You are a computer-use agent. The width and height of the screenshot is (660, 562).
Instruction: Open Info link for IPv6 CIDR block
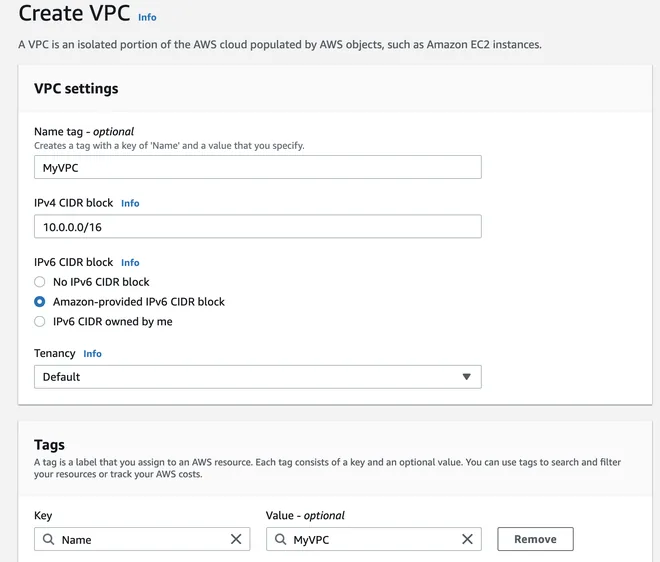click(130, 263)
